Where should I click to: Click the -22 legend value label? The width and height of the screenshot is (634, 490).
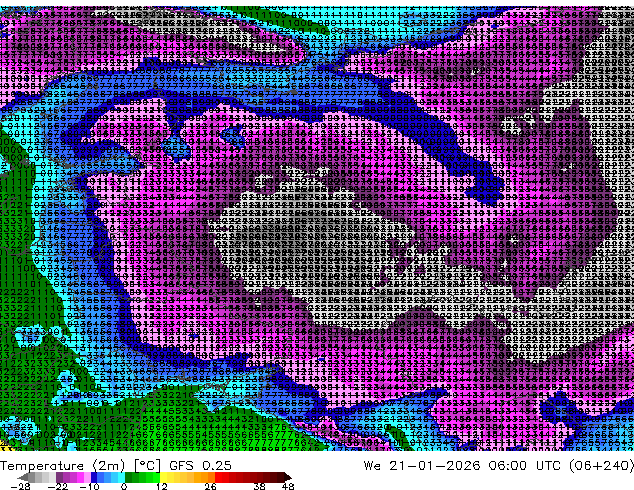pyautogui.click(x=58, y=486)
